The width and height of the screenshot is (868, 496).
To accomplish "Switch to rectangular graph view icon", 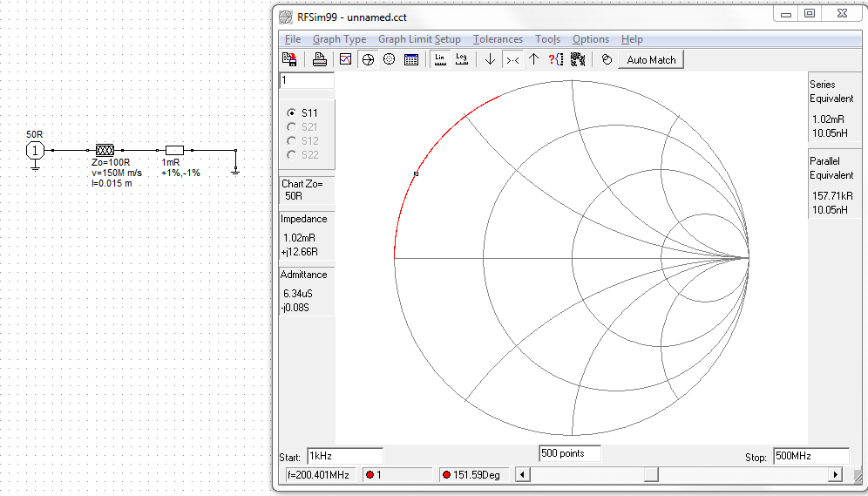I will [x=345, y=59].
